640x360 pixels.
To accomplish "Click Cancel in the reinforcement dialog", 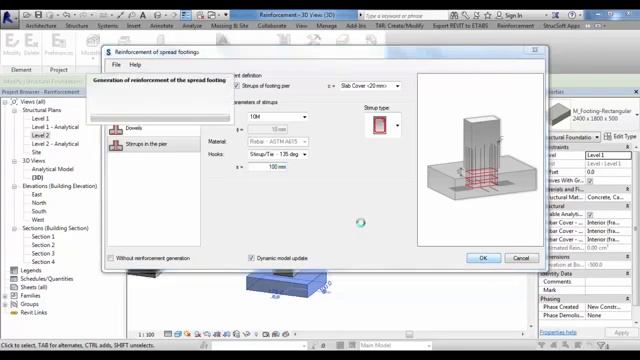I will [x=521, y=258].
